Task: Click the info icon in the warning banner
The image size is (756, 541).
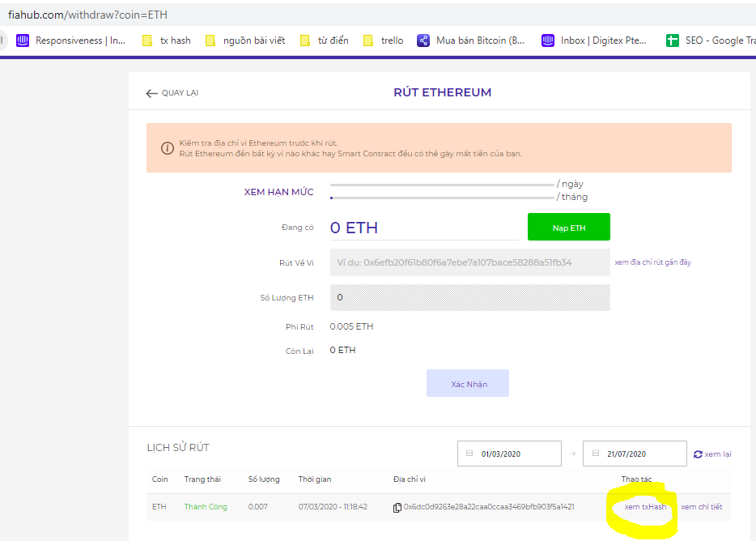Action: pos(168,148)
